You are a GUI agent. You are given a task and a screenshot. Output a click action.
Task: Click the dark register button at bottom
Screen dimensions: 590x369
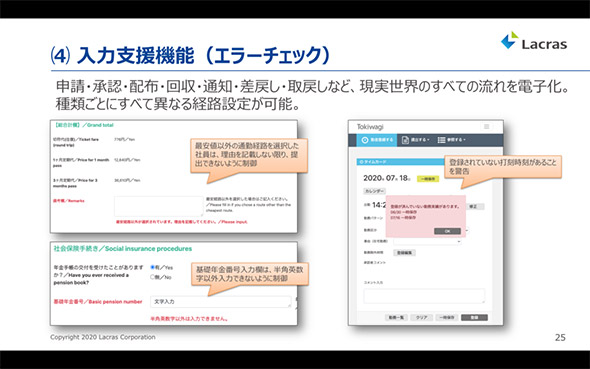(474, 317)
